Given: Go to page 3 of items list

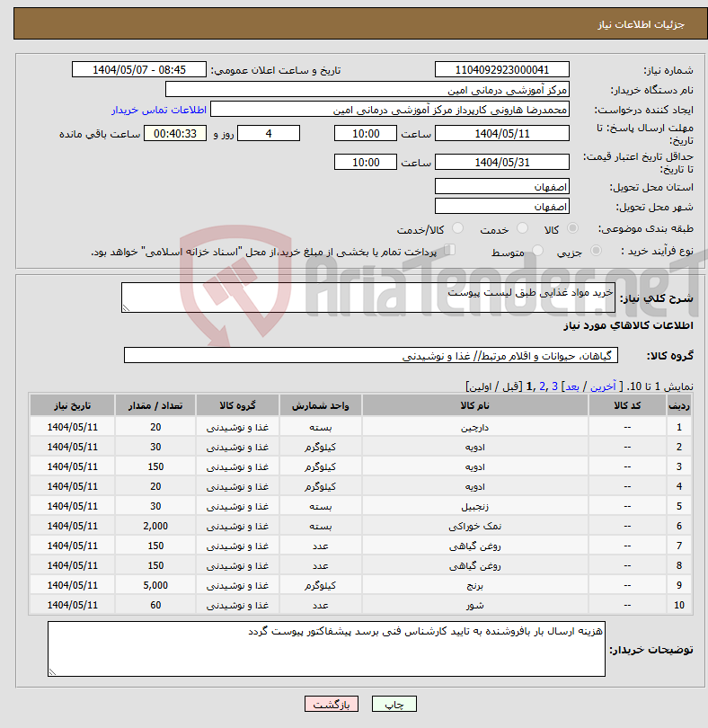Looking at the screenshot, I should 554,386.
